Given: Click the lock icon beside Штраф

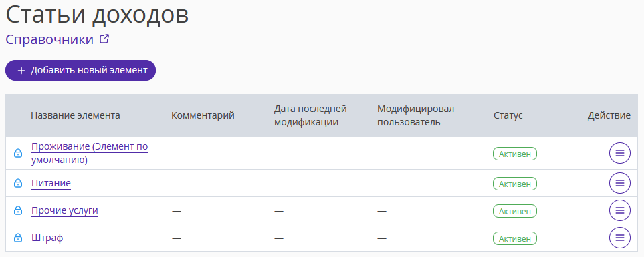Looking at the screenshot, I should pyautogui.click(x=18, y=238).
